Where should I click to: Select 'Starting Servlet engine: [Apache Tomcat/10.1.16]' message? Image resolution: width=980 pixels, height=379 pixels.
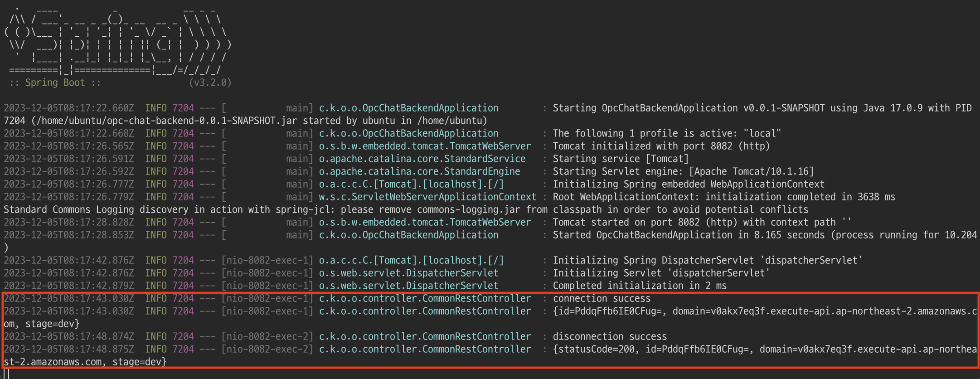pos(683,171)
